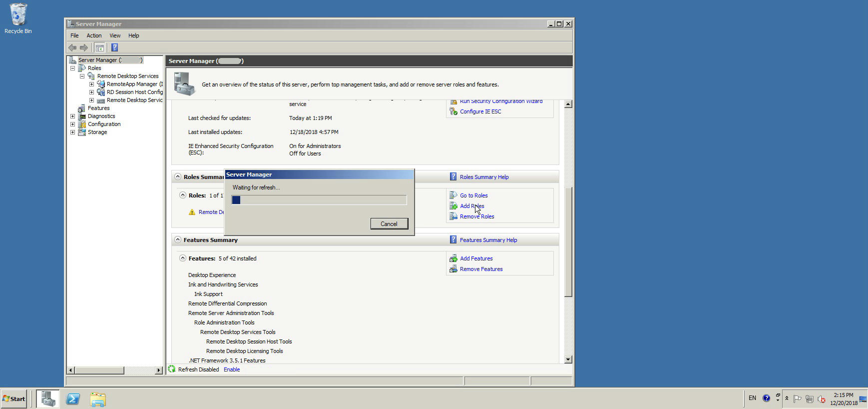The height and width of the screenshot is (409, 868).
Task: Open the Recycle Bin desktop icon
Action: [18, 18]
